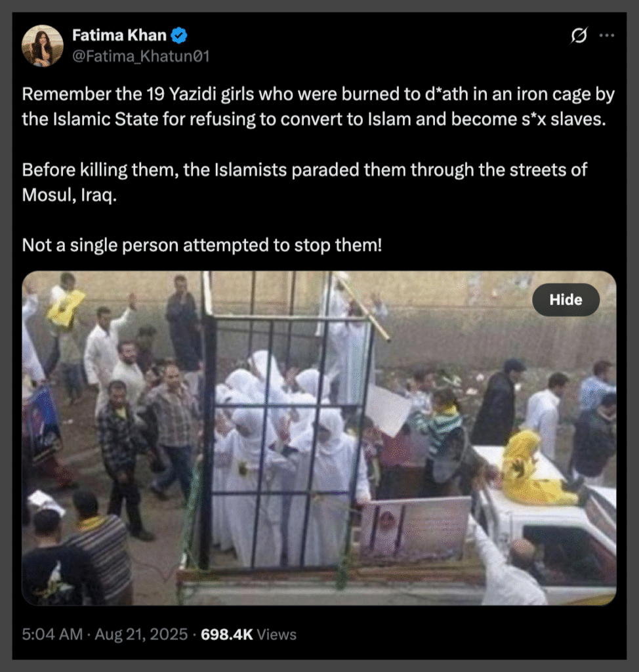
Task: Select the paragraph beginning "Before killing them"
Action: [x=304, y=182]
